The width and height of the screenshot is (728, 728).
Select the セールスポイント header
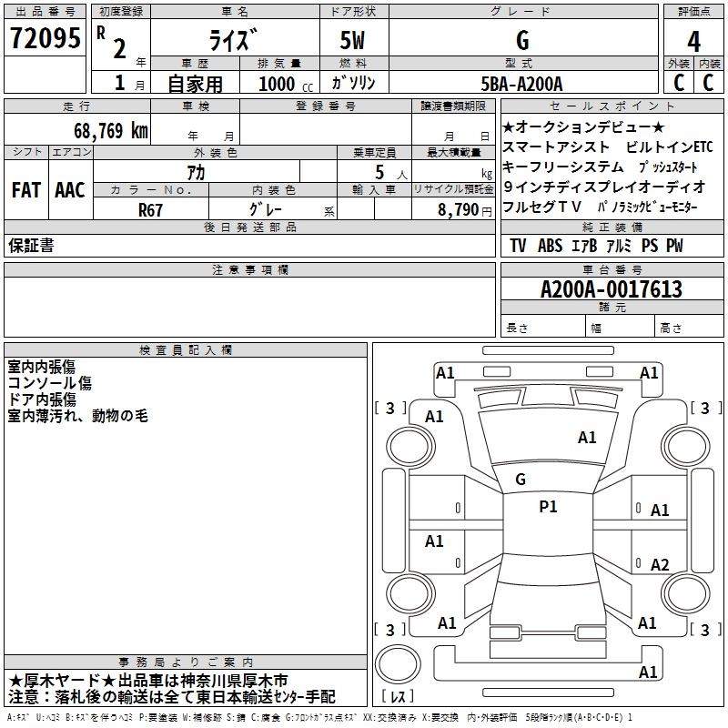[612, 106]
